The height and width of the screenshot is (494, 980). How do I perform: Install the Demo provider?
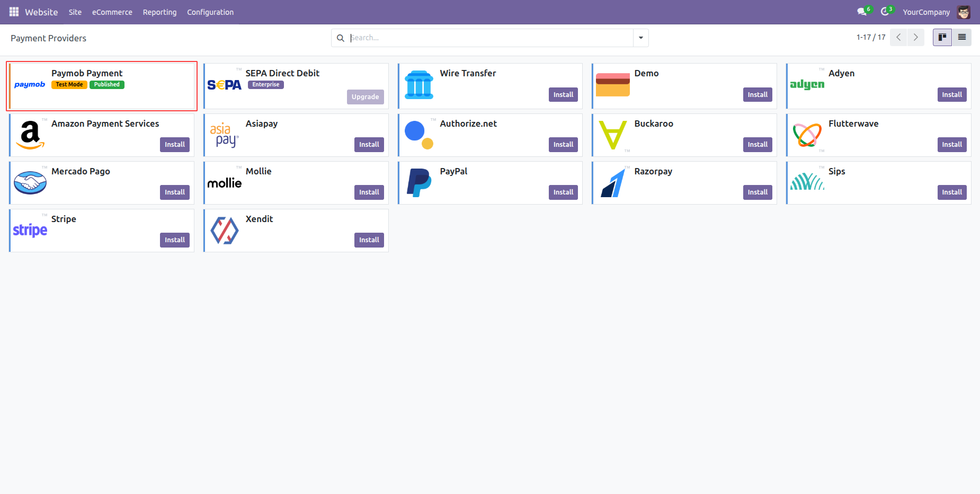[758, 95]
